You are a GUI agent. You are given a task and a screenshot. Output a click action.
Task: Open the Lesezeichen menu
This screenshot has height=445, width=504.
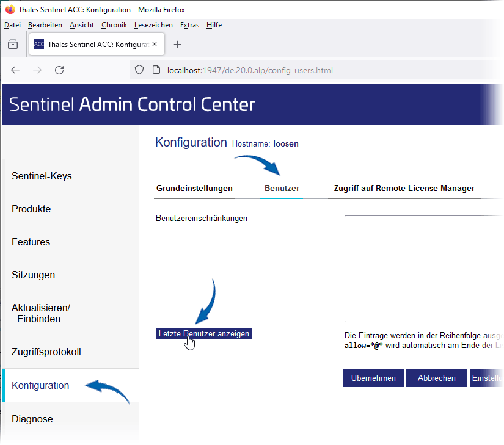pyautogui.click(x=153, y=25)
